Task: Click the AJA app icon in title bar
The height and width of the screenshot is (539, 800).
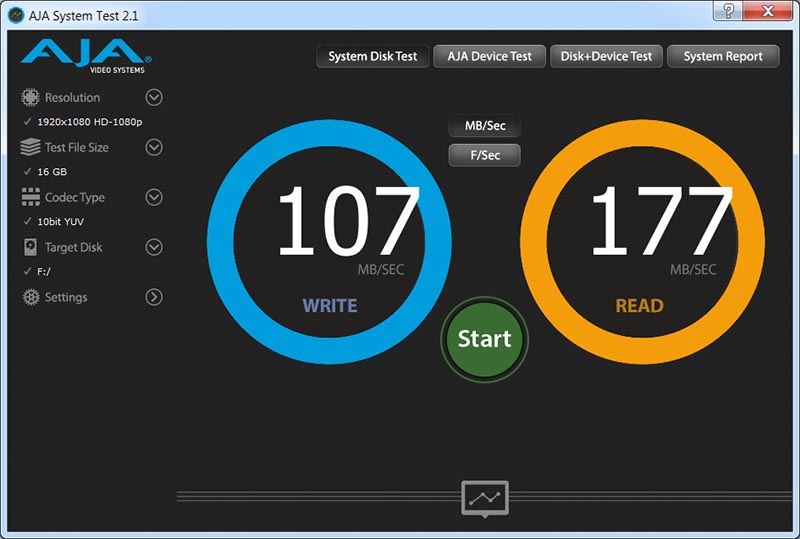Action: [16, 15]
